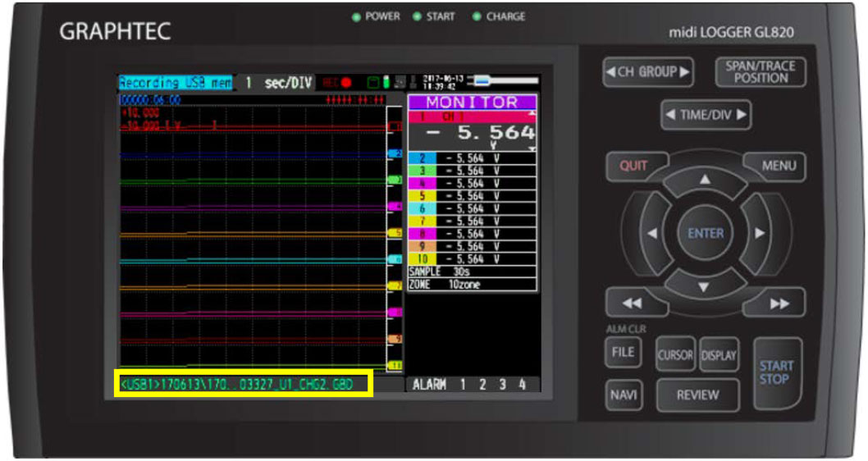The height and width of the screenshot is (461, 868).
Task: Click the 'midi LOGGER GL820' model label
Action: click(731, 33)
